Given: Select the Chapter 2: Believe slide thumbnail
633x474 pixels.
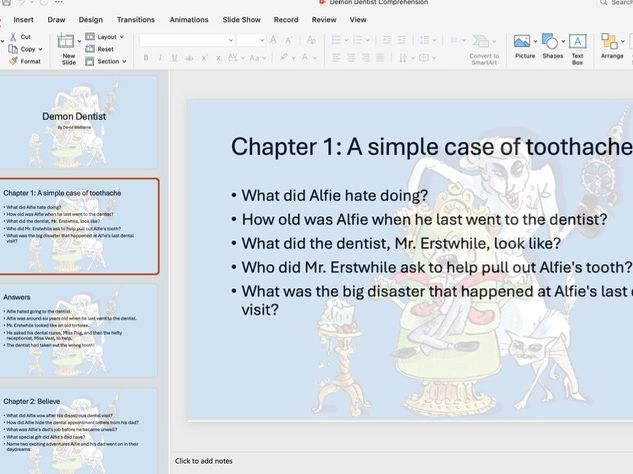Looking at the screenshot, I should point(78,431).
